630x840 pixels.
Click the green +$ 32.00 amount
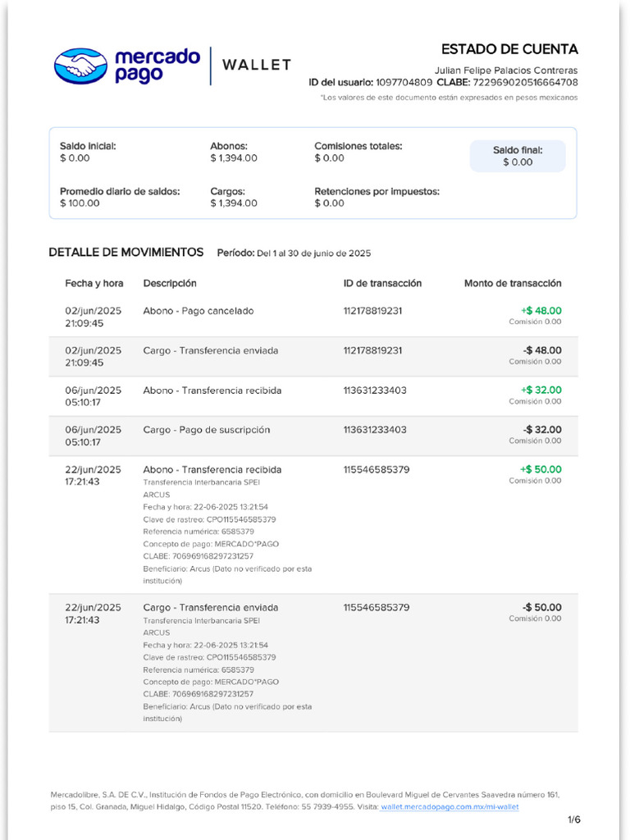541,390
